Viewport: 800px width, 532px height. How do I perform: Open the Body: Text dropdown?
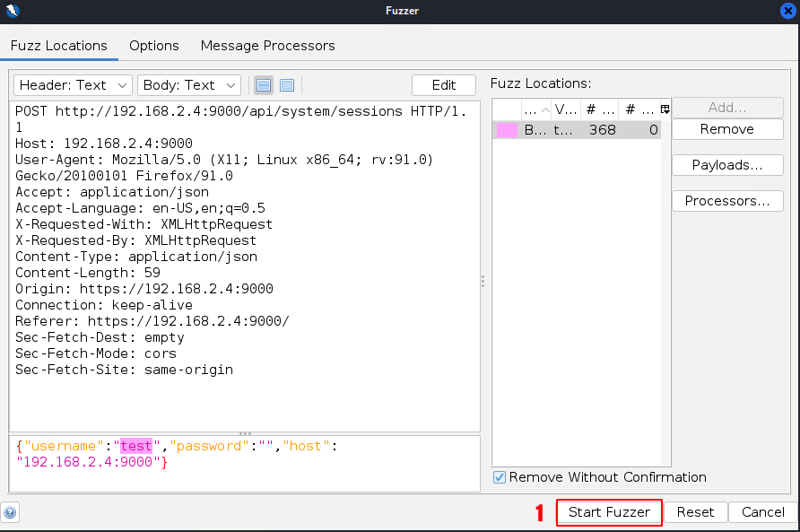point(188,85)
